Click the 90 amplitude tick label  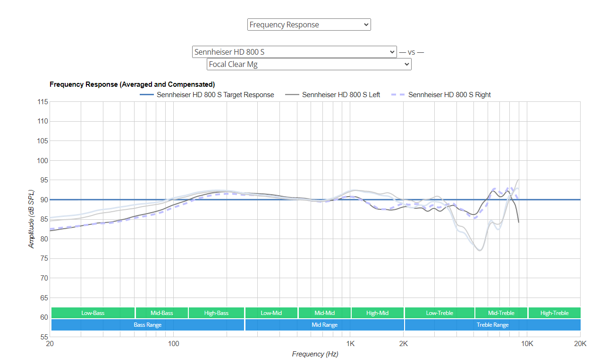[x=43, y=199]
